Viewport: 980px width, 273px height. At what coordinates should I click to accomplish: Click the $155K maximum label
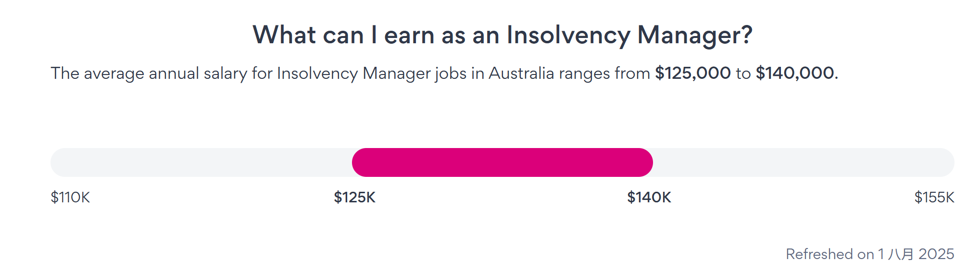(x=934, y=198)
